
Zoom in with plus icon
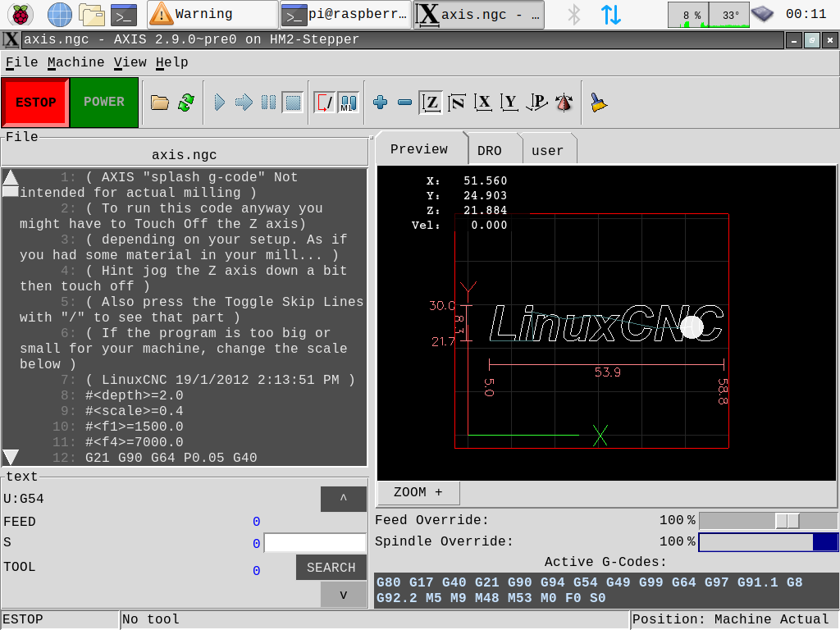[381, 103]
